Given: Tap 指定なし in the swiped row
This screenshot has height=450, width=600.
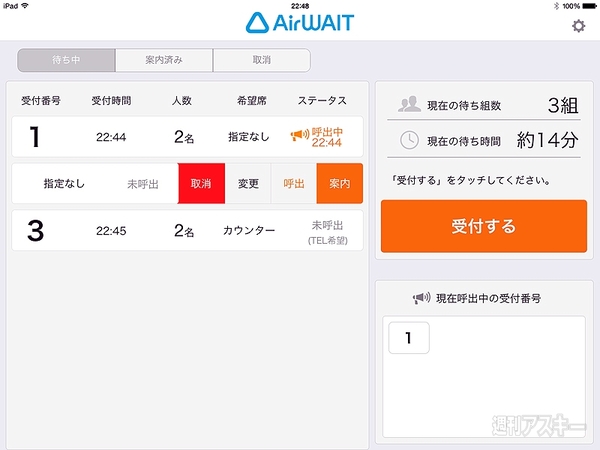Looking at the screenshot, I should pyautogui.click(x=64, y=184).
